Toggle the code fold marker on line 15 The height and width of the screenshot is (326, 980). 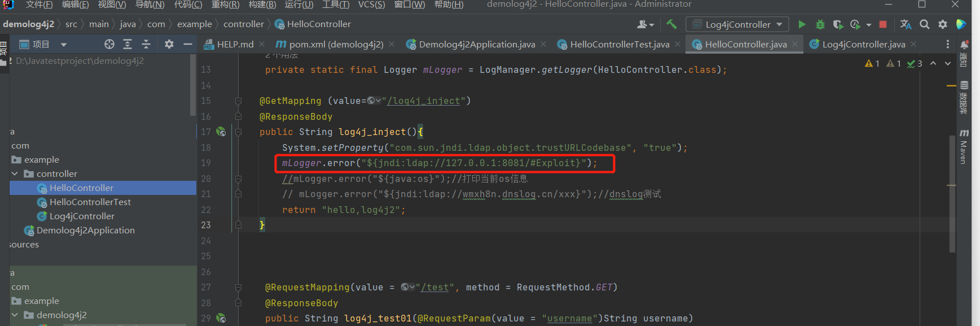click(x=238, y=101)
